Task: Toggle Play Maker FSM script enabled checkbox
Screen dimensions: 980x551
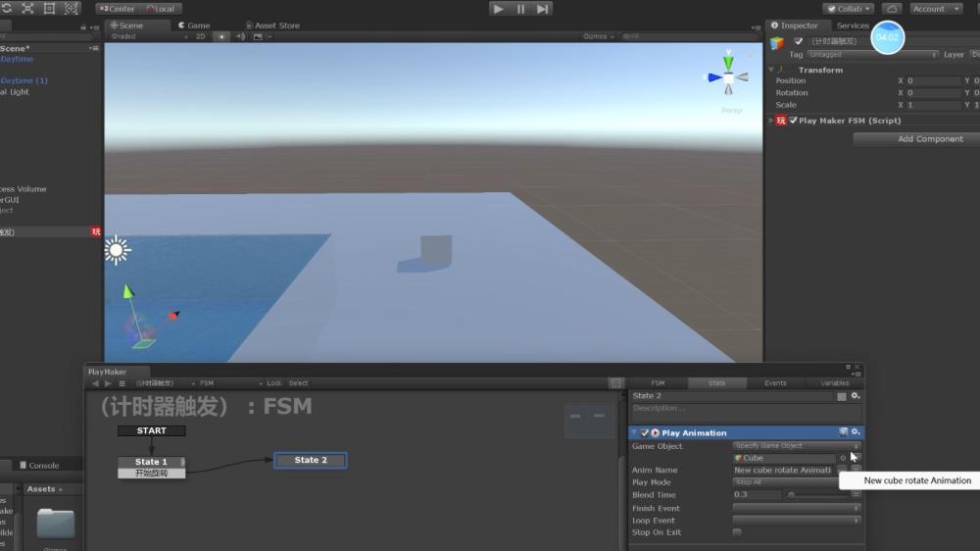Action: [793, 120]
